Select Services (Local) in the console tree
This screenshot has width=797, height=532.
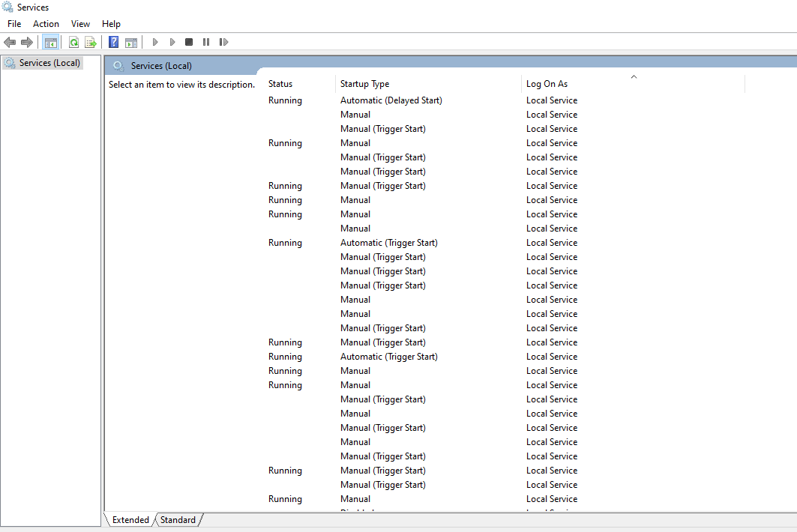point(49,63)
